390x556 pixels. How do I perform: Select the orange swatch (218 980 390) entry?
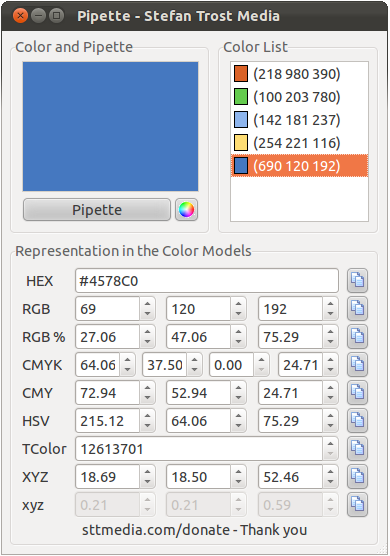300,74
